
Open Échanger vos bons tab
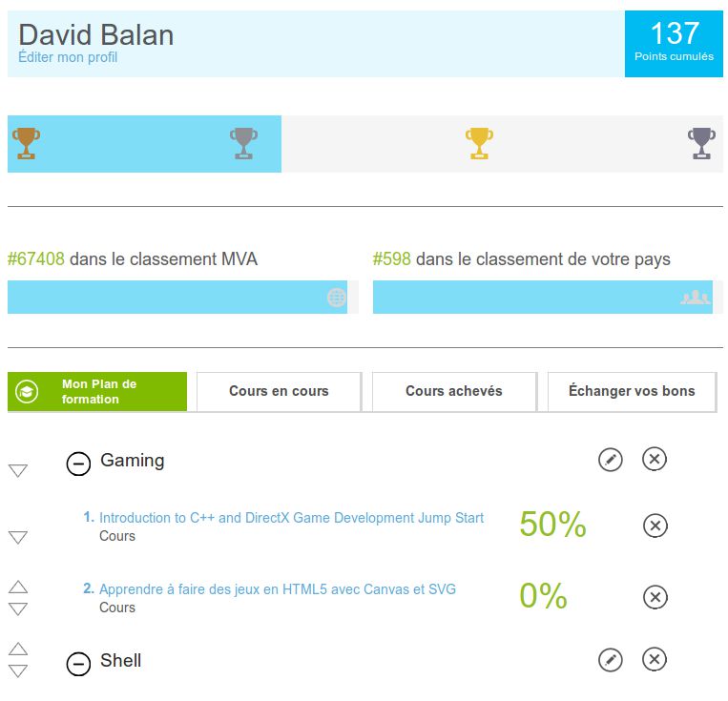pyautogui.click(x=632, y=391)
